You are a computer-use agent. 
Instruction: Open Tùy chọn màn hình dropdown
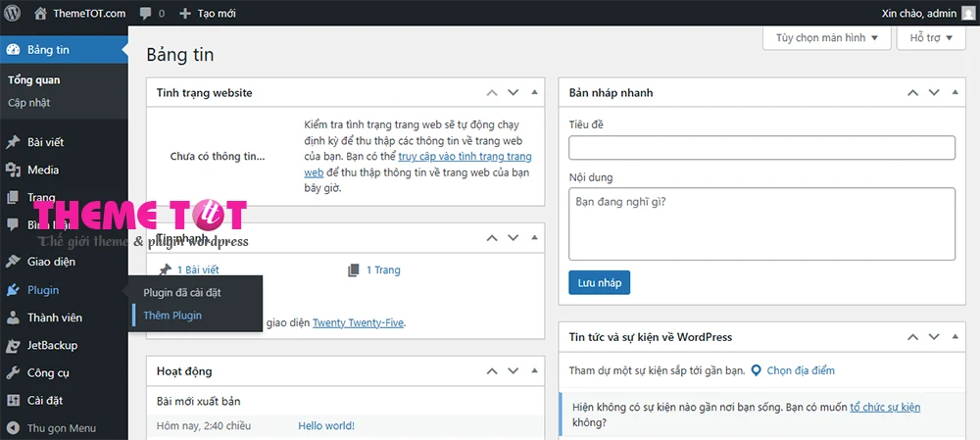tap(827, 38)
